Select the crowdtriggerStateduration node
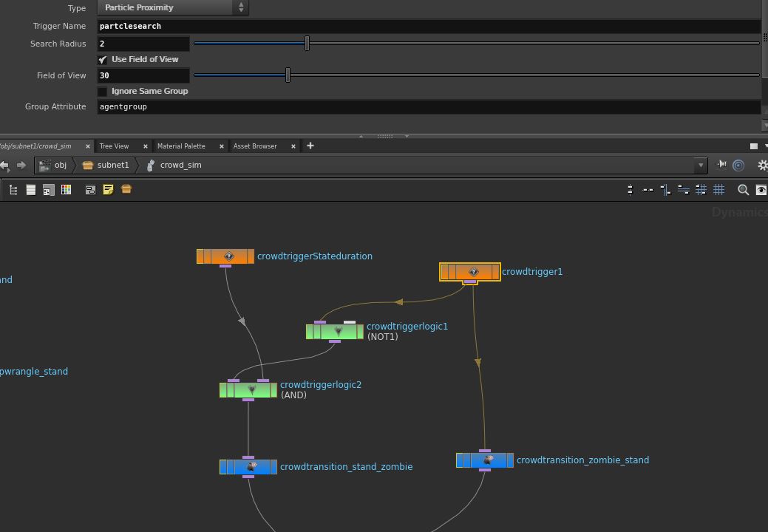The image size is (768, 532). tap(225, 256)
